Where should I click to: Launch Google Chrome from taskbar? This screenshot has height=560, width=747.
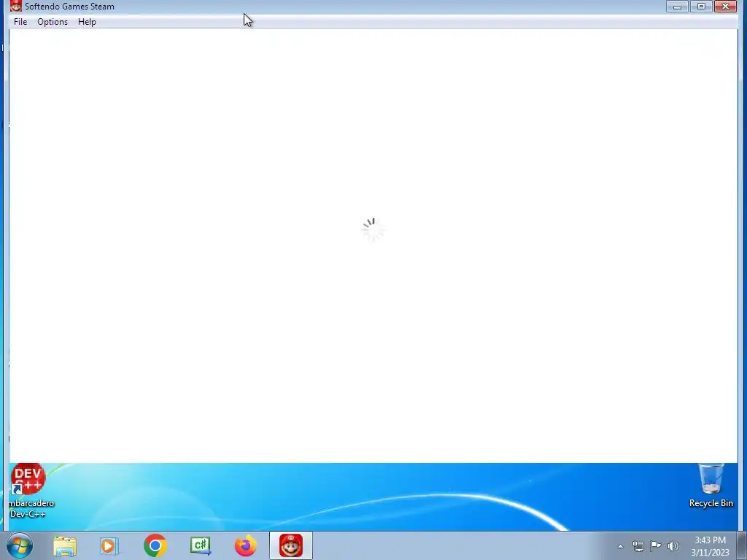(155, 545)
